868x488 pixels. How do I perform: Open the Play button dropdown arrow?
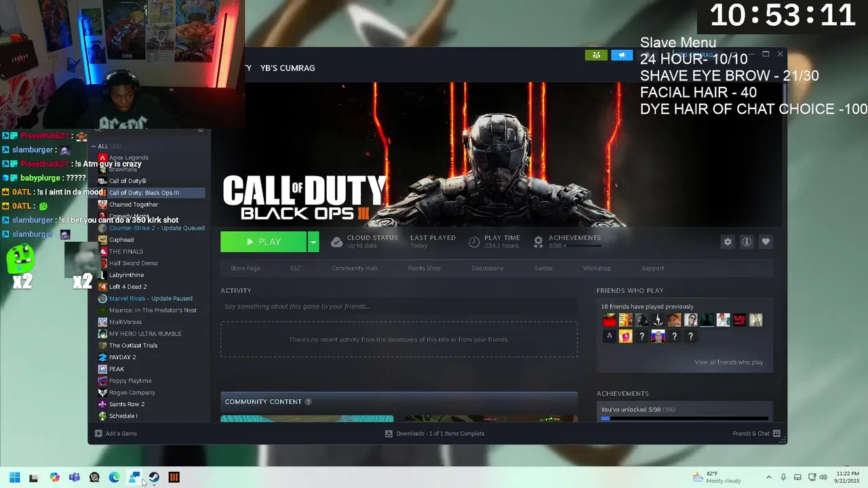[313, 242]
